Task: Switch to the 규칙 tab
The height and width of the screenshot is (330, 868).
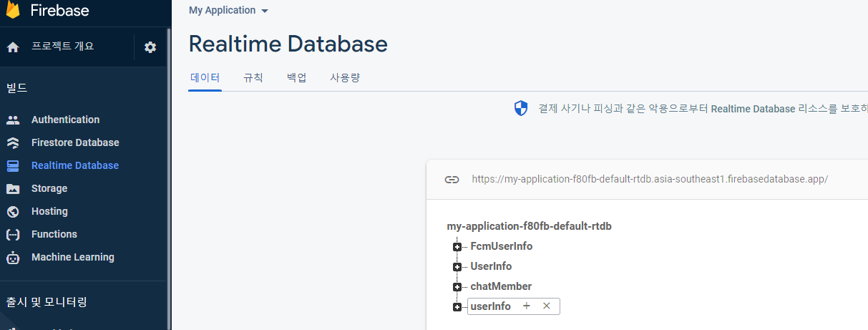Action: [x=253, y=77]
